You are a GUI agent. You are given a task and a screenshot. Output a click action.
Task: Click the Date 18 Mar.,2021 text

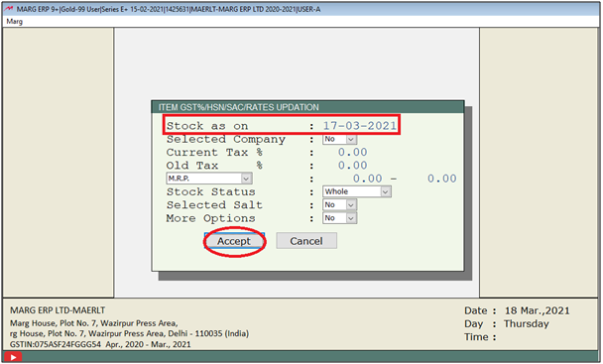(x=517, y=310)
